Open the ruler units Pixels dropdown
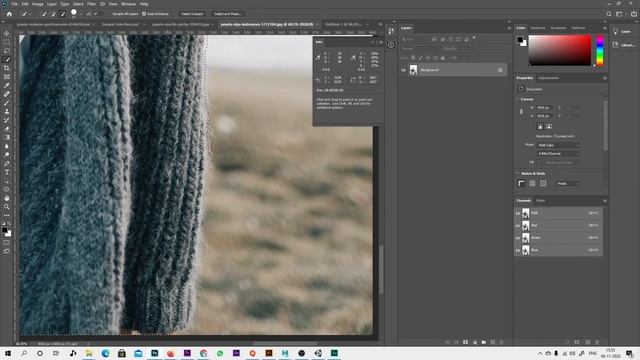This screenshot has width=640, height=360. 568,184
